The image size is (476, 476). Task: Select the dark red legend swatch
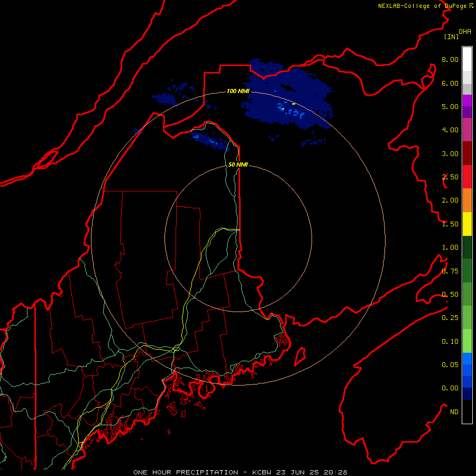467,153
